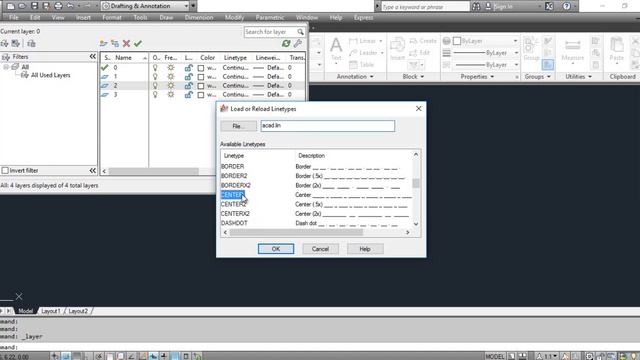Enable the Invert filter checkbox

5,170
